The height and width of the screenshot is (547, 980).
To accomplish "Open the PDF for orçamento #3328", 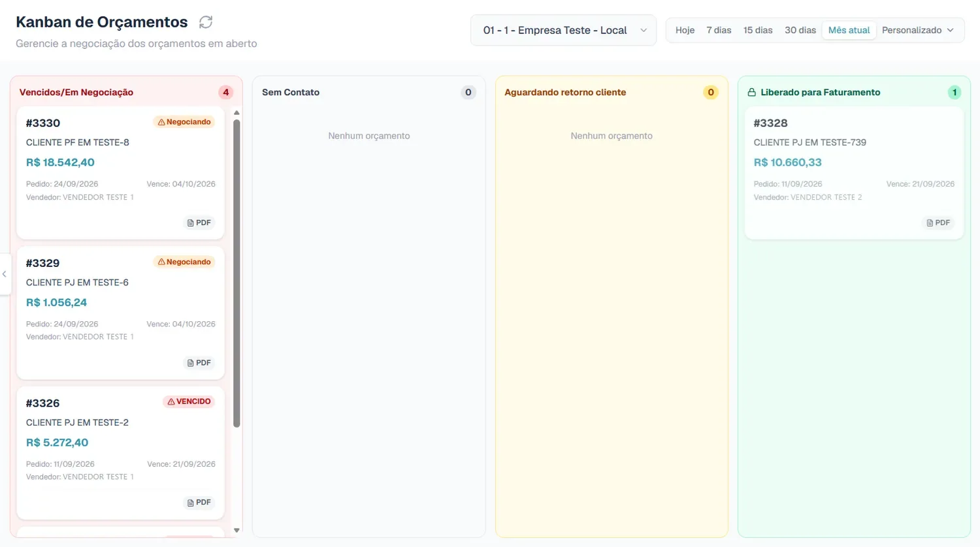I will coord(939,223).
